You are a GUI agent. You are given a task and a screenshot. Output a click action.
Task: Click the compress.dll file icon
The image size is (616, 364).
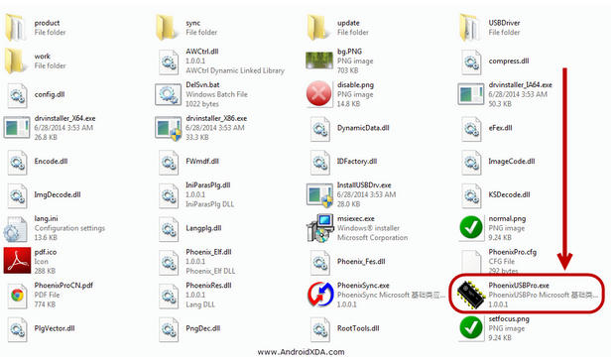tap(471, 61)
